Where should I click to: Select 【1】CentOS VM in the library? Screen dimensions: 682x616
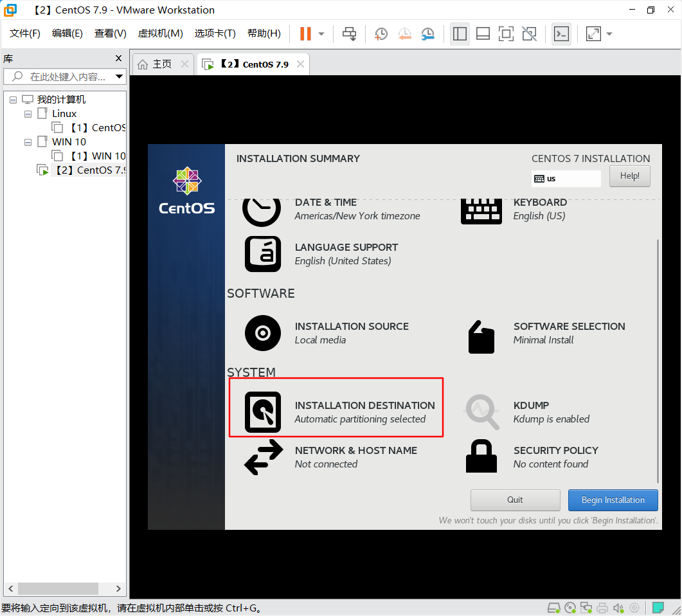tap(88, 127)
